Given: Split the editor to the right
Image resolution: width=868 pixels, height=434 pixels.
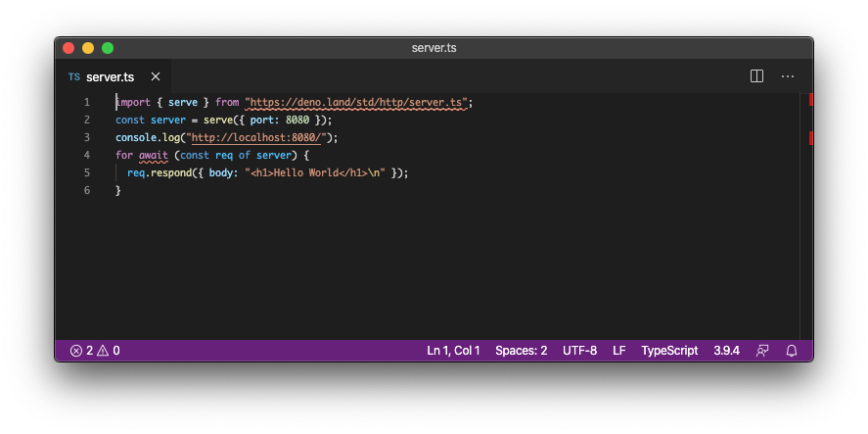Looking at the screenshot, I should pyautogui.click(x=756, y=76).
